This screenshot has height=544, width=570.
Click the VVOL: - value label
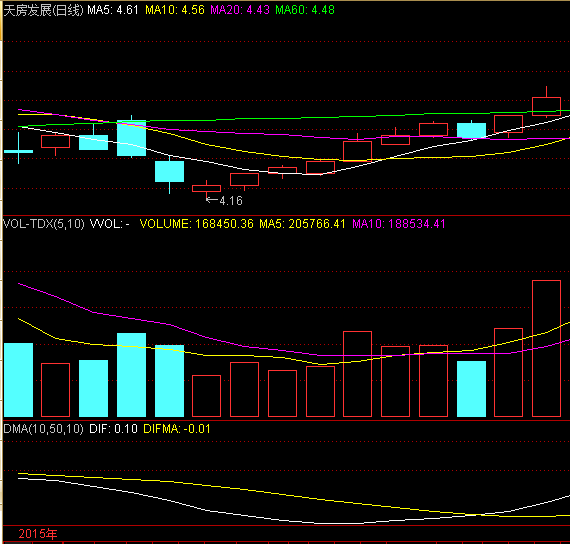(109, 224)
